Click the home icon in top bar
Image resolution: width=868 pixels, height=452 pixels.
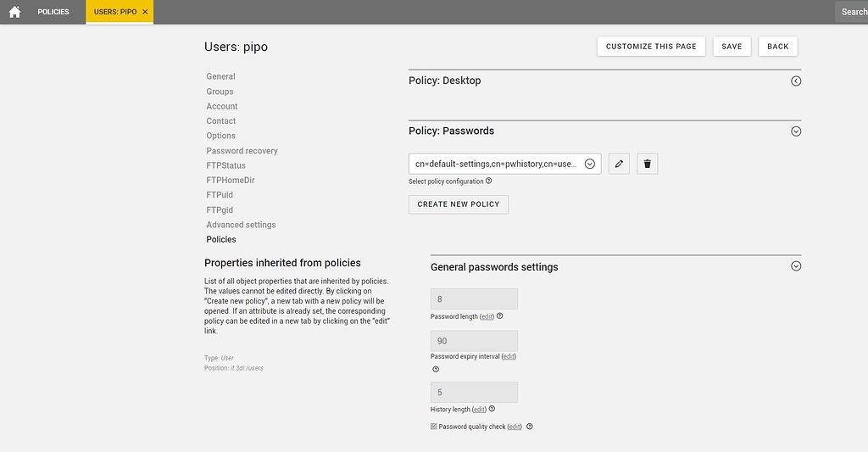[14, 12]
